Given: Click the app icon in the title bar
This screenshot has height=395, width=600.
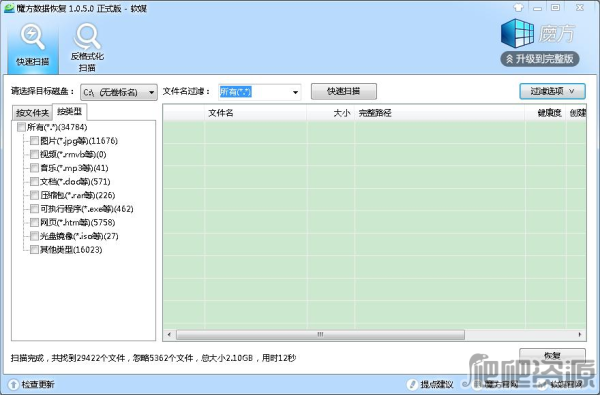Looking at the screenshot, I should [9, 8].
